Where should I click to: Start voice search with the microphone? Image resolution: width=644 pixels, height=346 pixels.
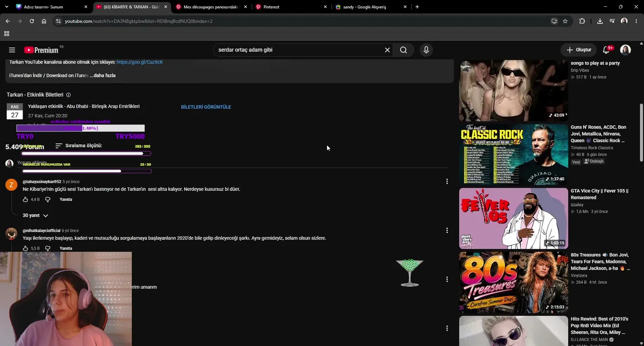[x=426, y=50]
